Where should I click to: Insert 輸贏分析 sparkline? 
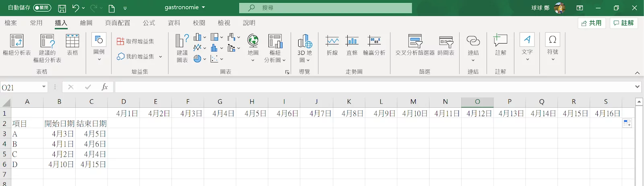(x=374, y=45)
